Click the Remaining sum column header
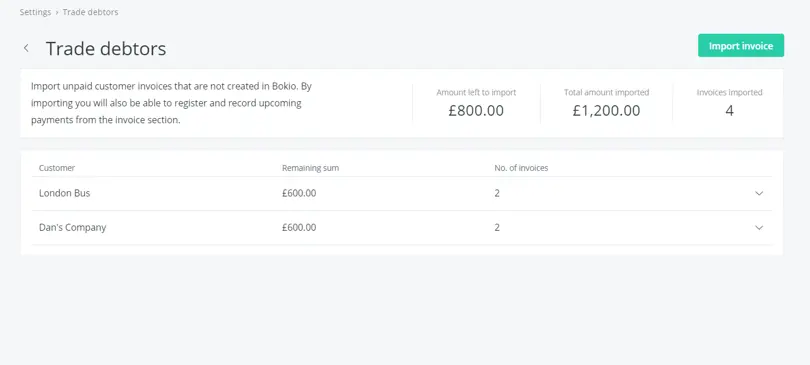 pos(310,168)
